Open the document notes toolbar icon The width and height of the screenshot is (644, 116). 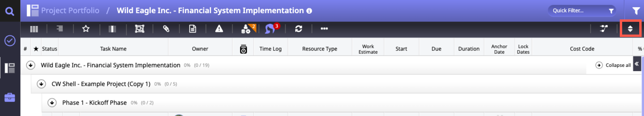pyautogui.click(x=192, y=29)
